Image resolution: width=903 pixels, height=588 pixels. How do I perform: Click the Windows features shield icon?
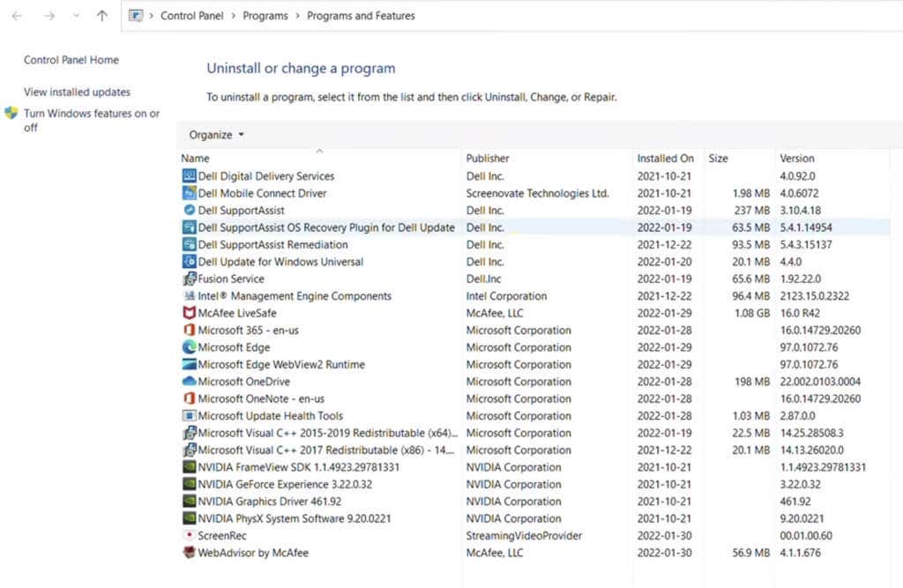(x=11, y=113)
